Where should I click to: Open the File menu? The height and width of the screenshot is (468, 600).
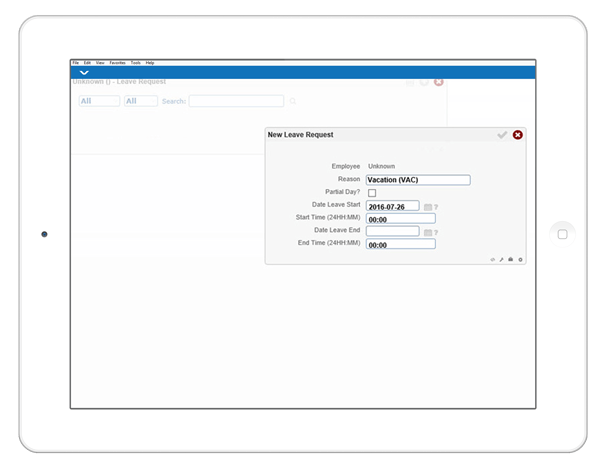coord(75,62)
